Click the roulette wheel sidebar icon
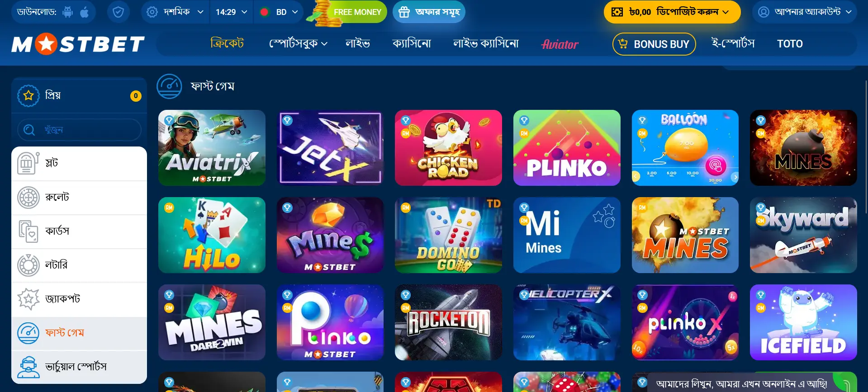The width and height of the screenshot is (868, 392). point(28,198)
